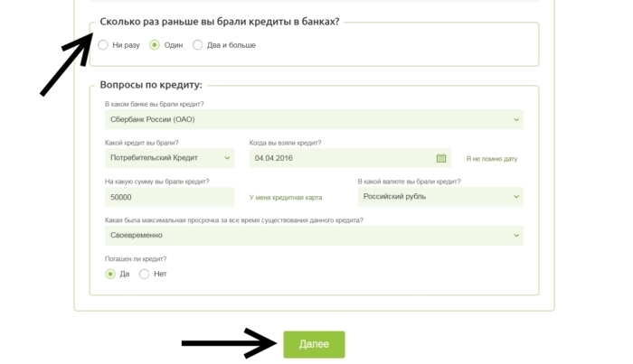The height and width of the screenshot is (364, 633).
Task: Mark credit as repaid with 'Да'
Action: tap(110, 274)
